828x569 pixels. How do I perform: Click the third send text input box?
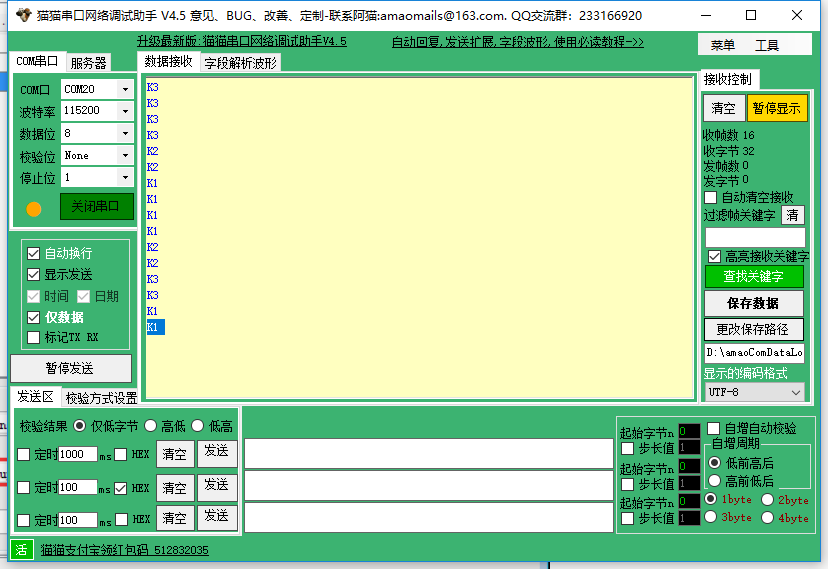(x=428, y=518)
